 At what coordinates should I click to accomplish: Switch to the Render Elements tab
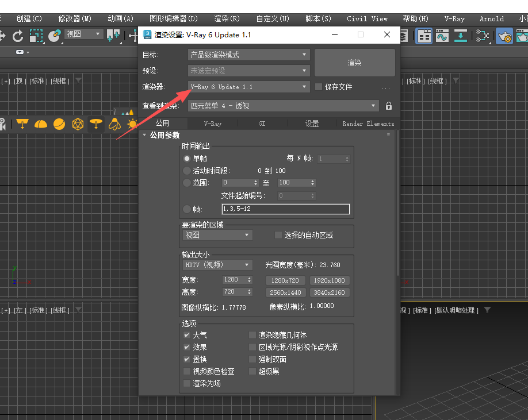pos(368,124)
